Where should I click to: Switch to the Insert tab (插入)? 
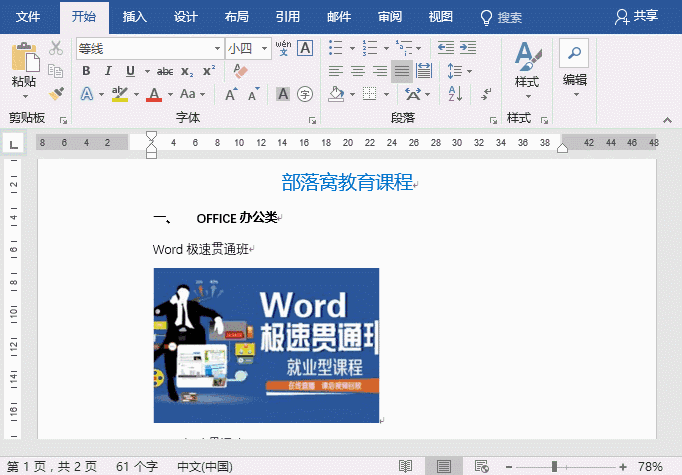(134, 17)
